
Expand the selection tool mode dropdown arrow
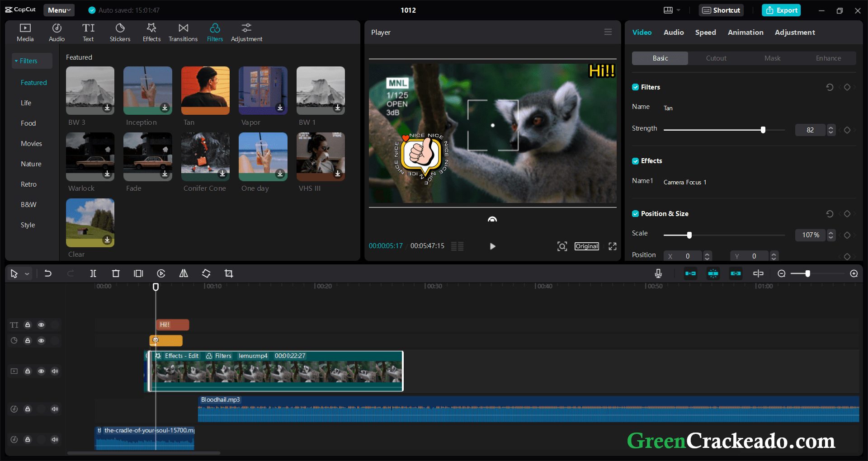point(27,274)
